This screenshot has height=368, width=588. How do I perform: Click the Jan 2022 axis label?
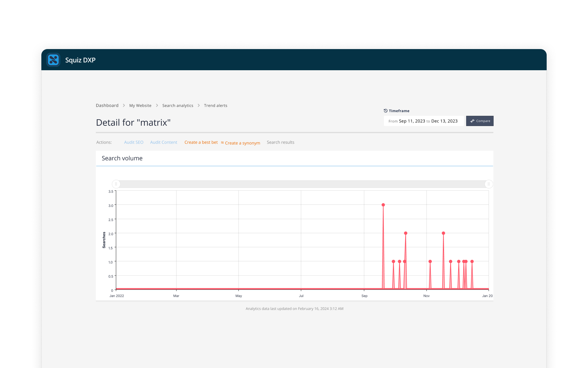click(x=117, y=296)
